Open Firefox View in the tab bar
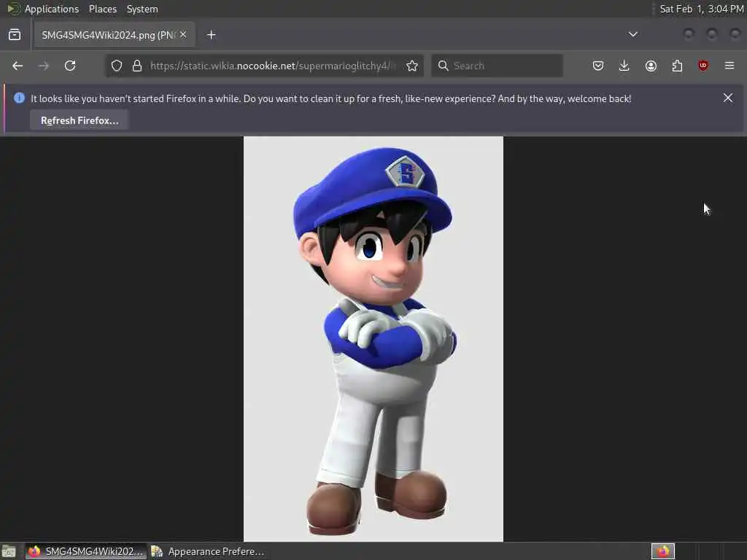747x560 pixels. (x=15, y=35)
